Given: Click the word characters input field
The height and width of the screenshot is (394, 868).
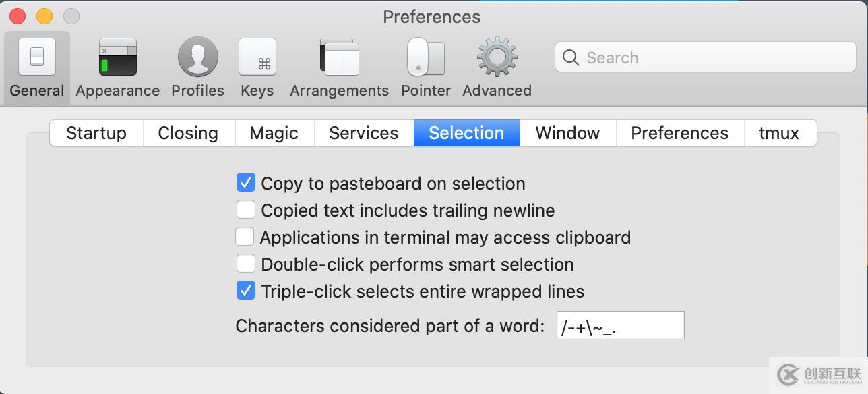Looking at the screenshot, I should [x=619, y=325].
